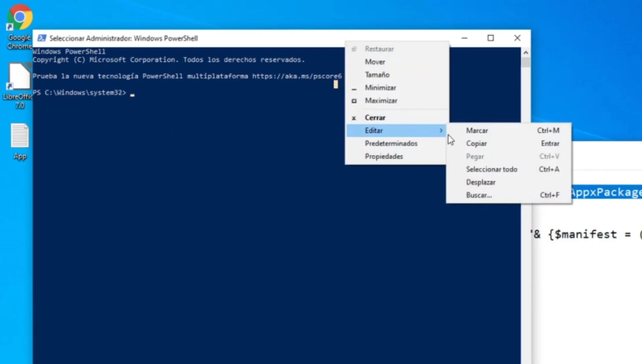
Task: Click the scrollbar up arrow in PowerShell
Action: coord(526,52)
